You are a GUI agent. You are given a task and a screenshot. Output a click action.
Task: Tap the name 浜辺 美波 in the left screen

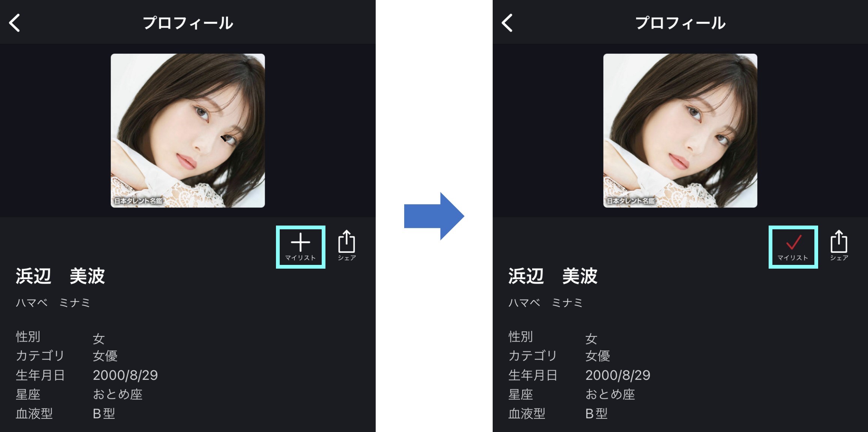pyautogui.click(x=60, y=276)
